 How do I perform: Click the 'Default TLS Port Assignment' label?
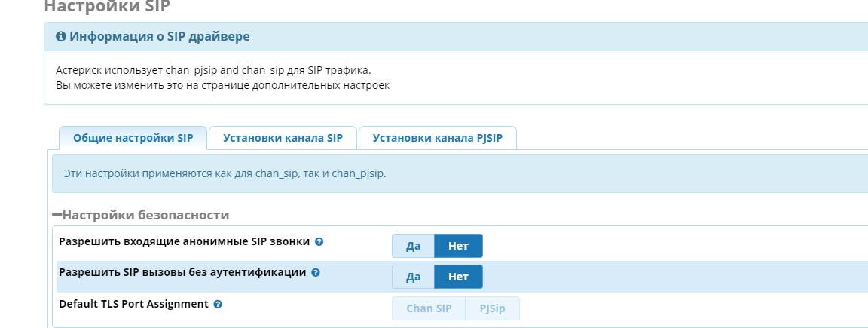pos(133,304)
